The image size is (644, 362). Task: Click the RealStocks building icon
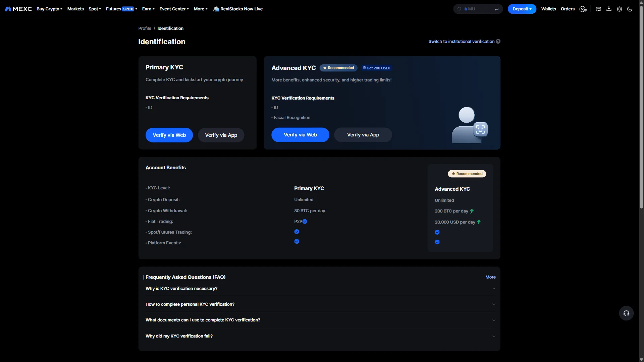[216, 9]
